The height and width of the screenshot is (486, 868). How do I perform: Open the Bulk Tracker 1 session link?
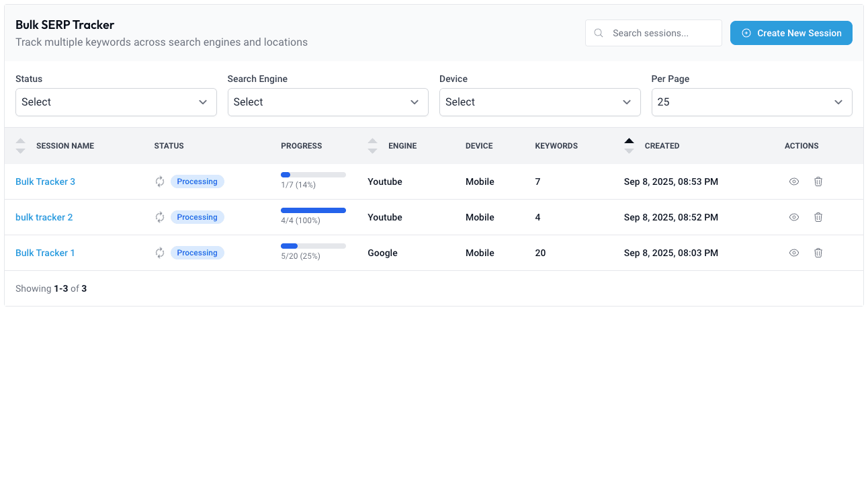45,253
